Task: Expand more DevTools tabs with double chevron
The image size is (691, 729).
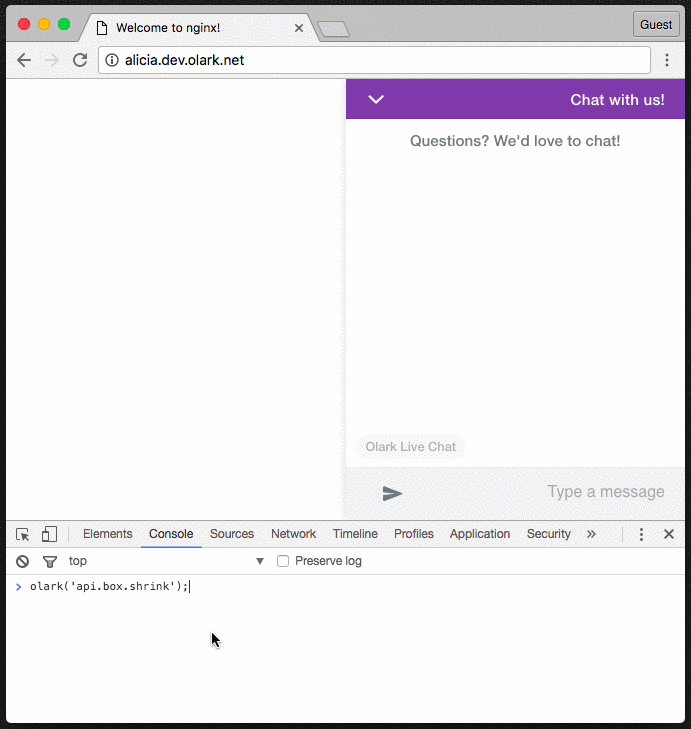Action: [591, 534]
